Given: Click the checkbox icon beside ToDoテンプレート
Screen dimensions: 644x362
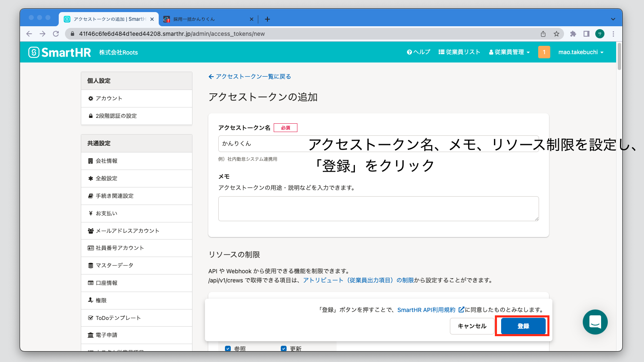Looking at the screenshot, I should (90, 318).
